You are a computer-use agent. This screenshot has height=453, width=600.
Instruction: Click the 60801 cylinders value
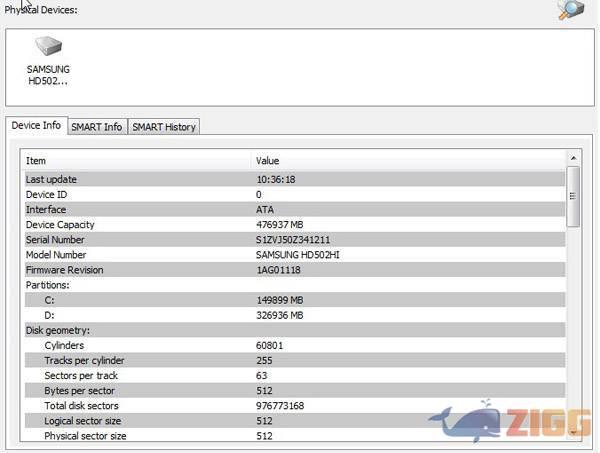pyautogui.click(x=269, y=345)
